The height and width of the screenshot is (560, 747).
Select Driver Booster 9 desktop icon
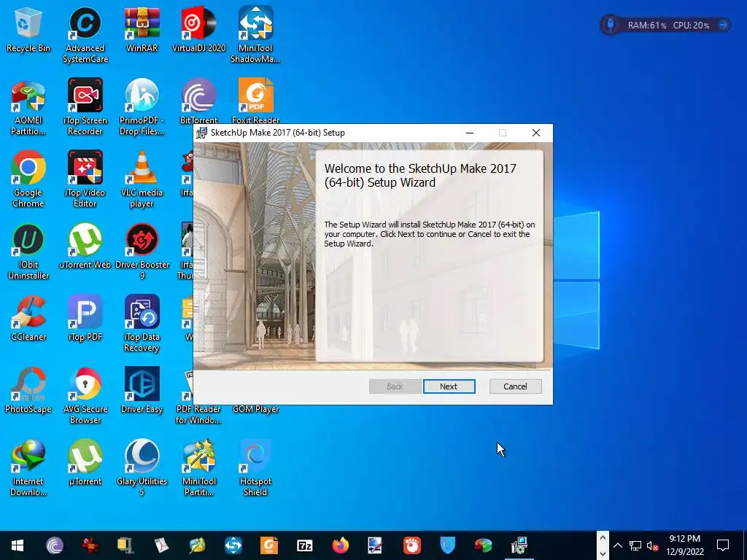[x=142, y=252]
